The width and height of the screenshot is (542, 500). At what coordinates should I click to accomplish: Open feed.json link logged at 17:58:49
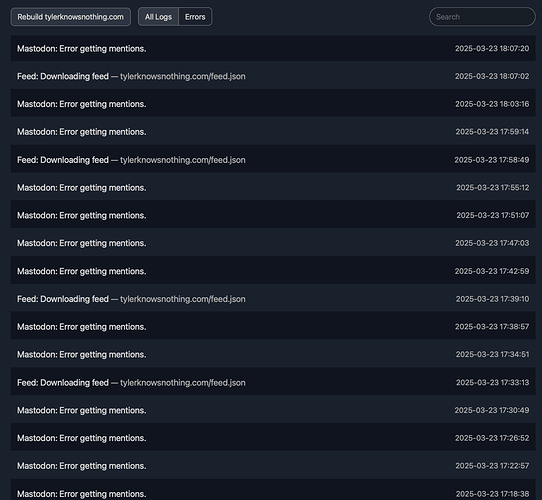click(183, 160)
